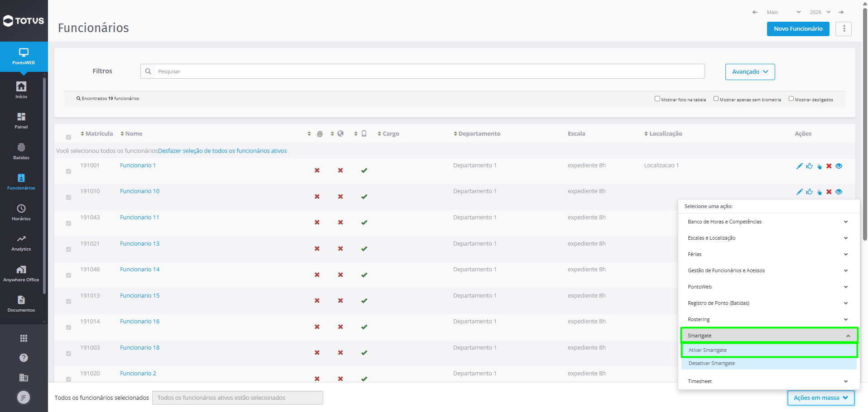Expand Banco de Horas e Competências group
The height and width of the screenshot is (412, 868).
tap(768, 222)
